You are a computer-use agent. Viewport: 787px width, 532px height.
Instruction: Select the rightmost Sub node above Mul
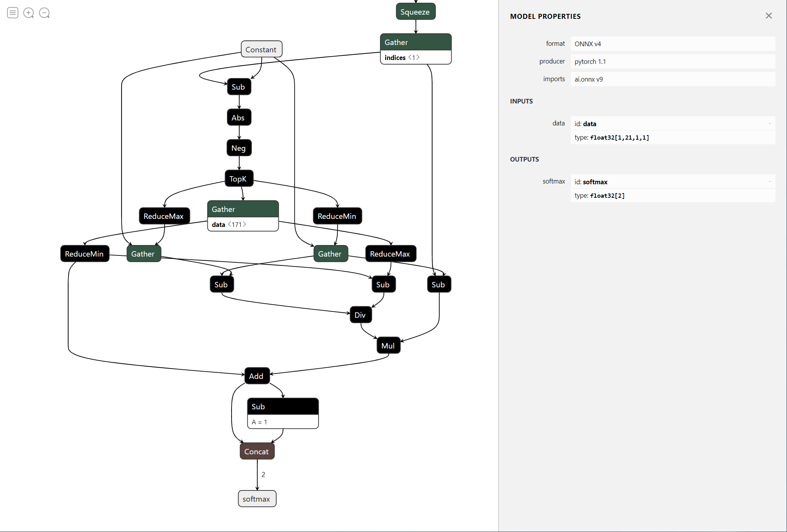click(x=439, y=284)
